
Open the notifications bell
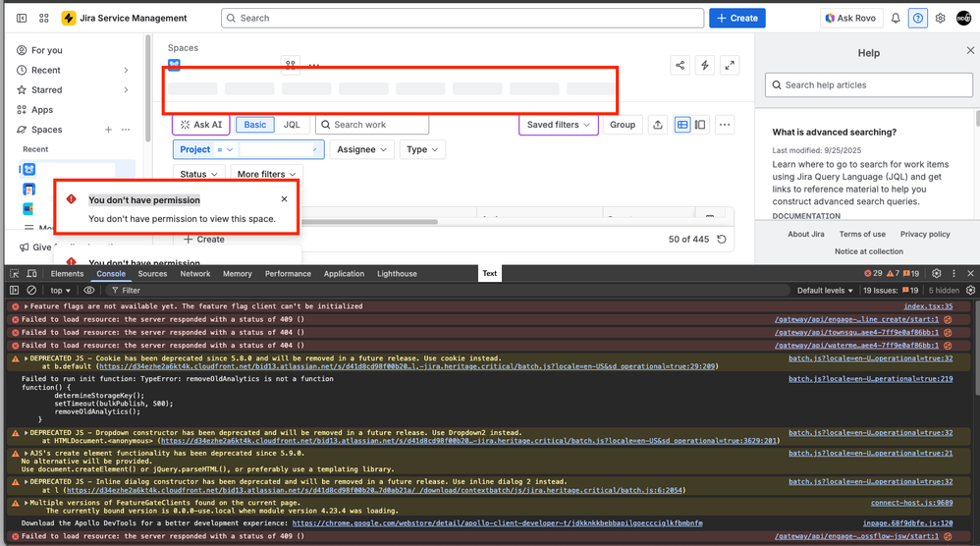pos(896,18)
